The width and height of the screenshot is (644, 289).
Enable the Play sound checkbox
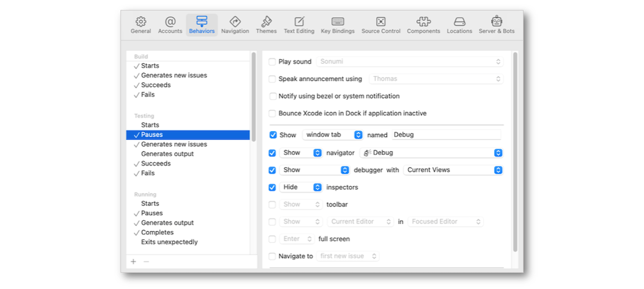tap(272, 62)
